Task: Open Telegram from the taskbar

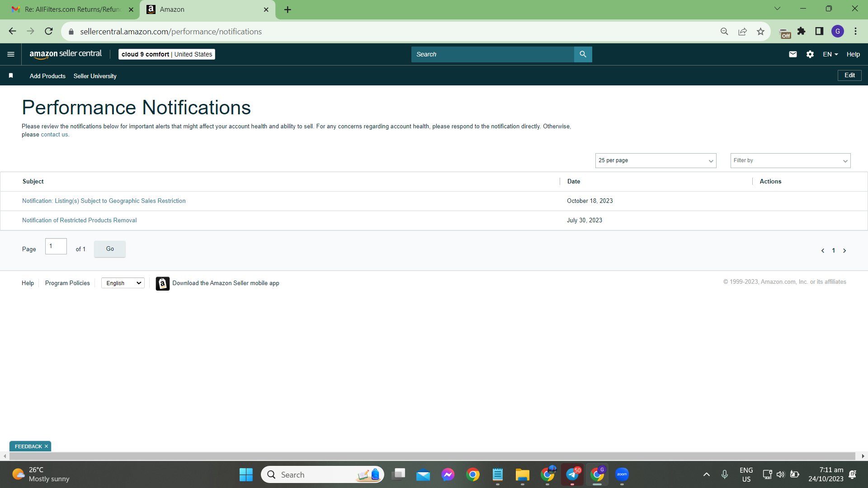Action: [x=572, y=474]
